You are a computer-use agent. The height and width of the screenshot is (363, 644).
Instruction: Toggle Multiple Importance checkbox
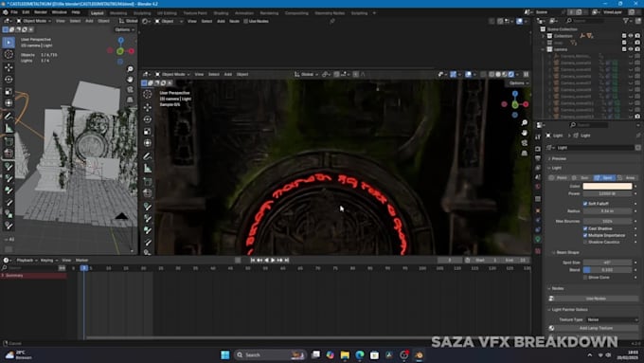[x=585, y=235]
